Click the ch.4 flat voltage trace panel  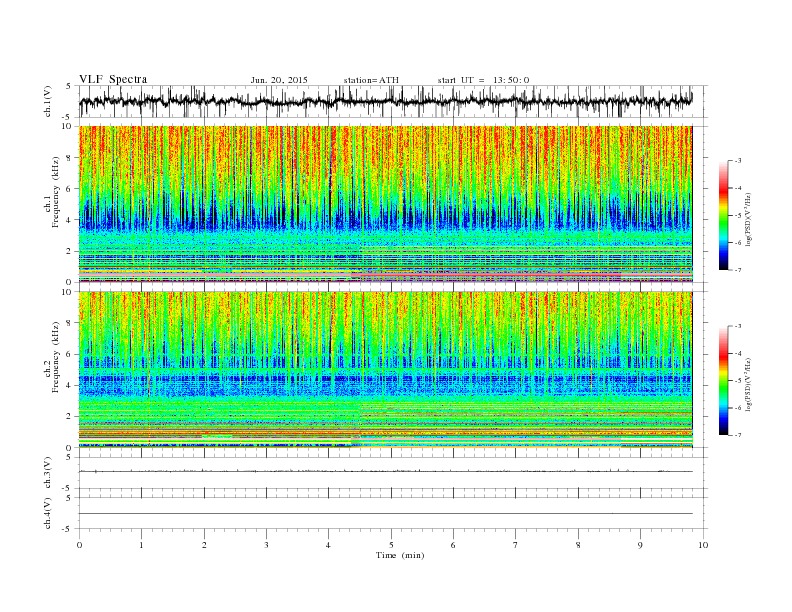coord(393,513)
